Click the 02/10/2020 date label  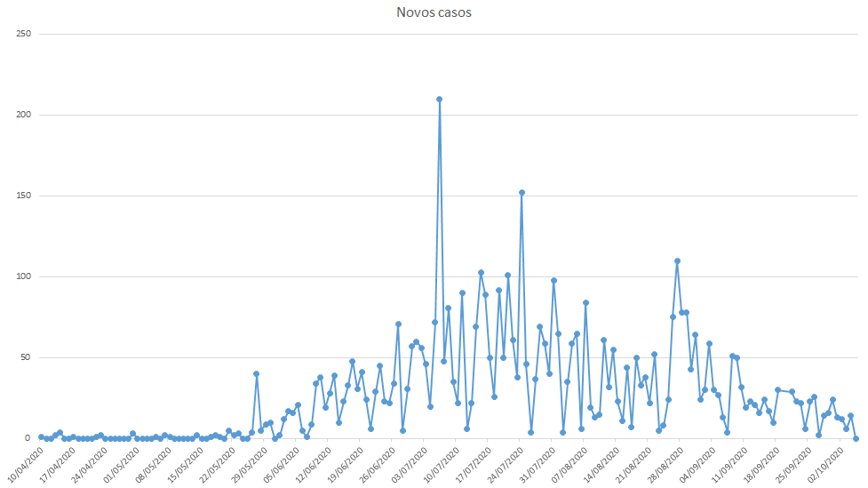(823, 463)
